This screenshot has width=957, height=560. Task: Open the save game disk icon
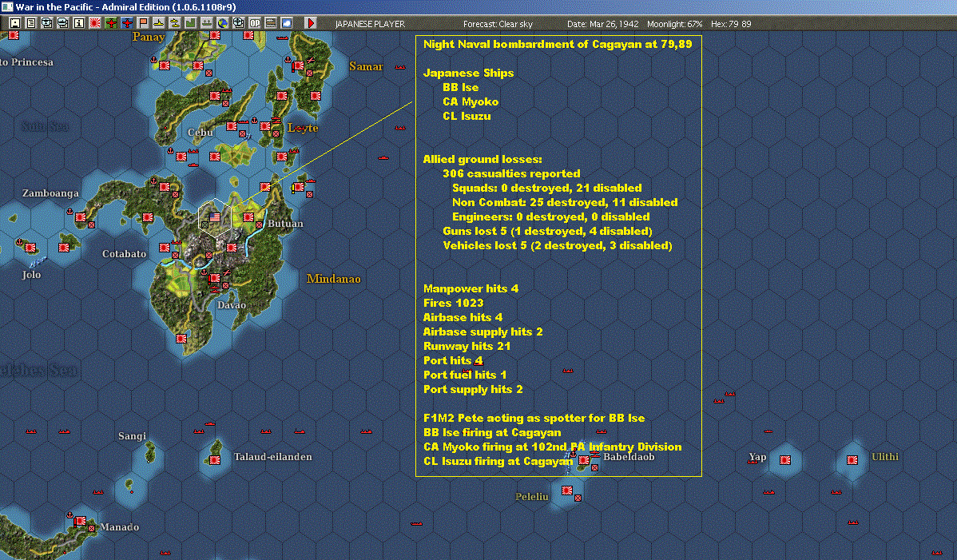(14, 23)
